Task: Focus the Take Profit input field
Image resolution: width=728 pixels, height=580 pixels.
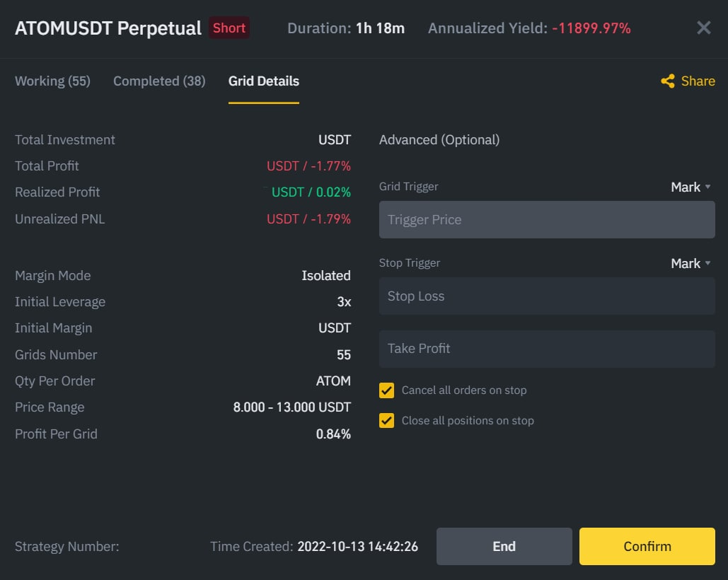Action: point(547,349)
